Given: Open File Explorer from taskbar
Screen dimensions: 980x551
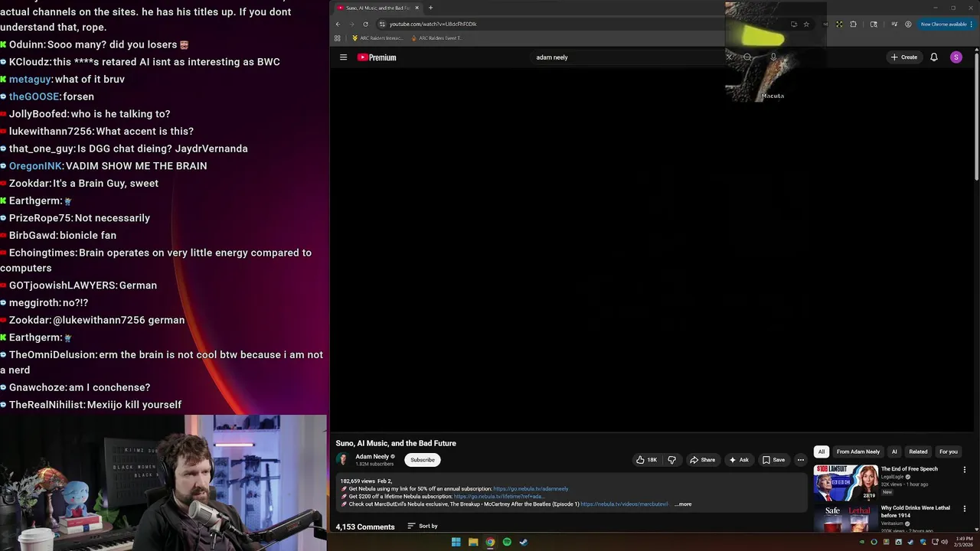Looking at the screenshot, I should 473,543.
